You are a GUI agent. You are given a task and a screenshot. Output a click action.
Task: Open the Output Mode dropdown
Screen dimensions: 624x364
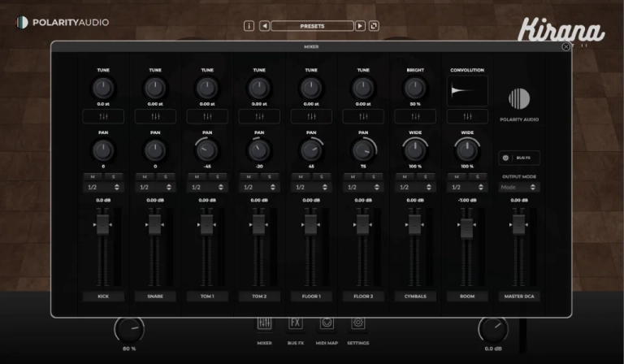[x=519, y=187]
